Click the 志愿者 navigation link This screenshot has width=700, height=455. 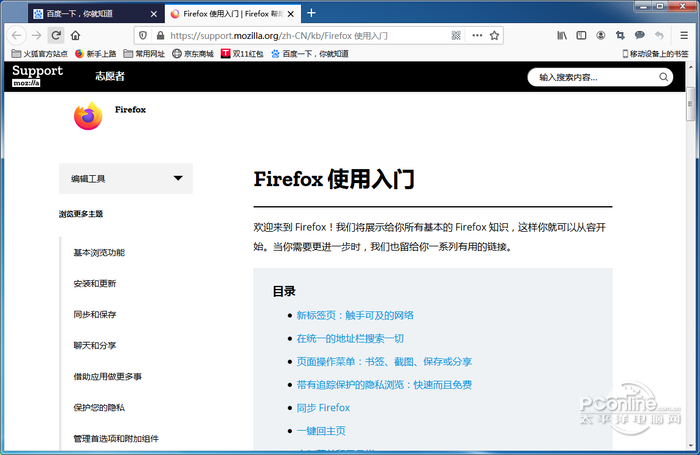coord(110,76)
